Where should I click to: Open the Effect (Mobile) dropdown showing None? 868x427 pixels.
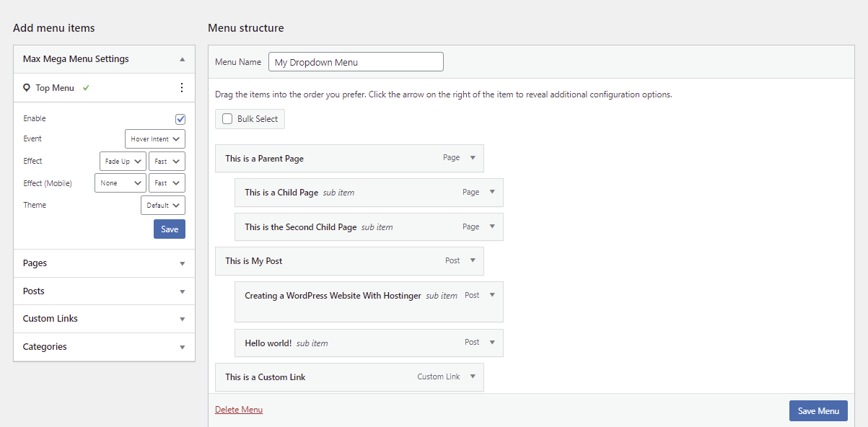(x=120, y=182)
